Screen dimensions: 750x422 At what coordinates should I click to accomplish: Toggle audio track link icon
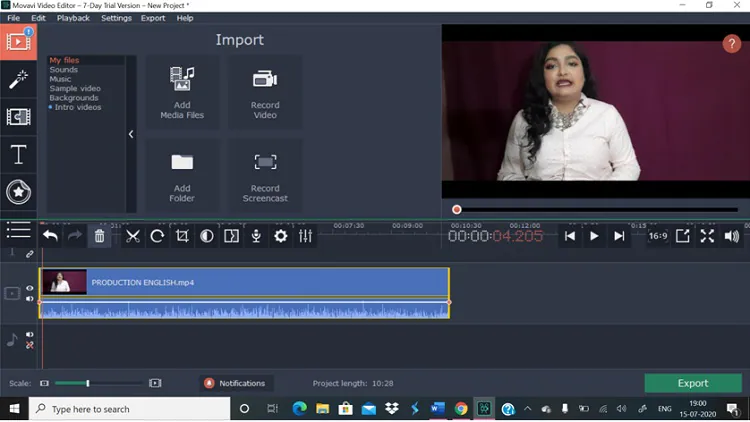(x=30, y=345)
